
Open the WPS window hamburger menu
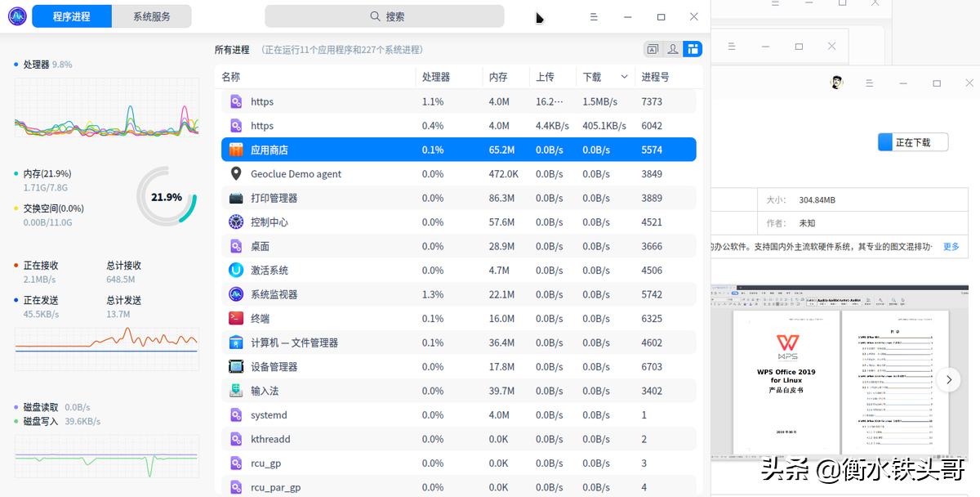869,82
